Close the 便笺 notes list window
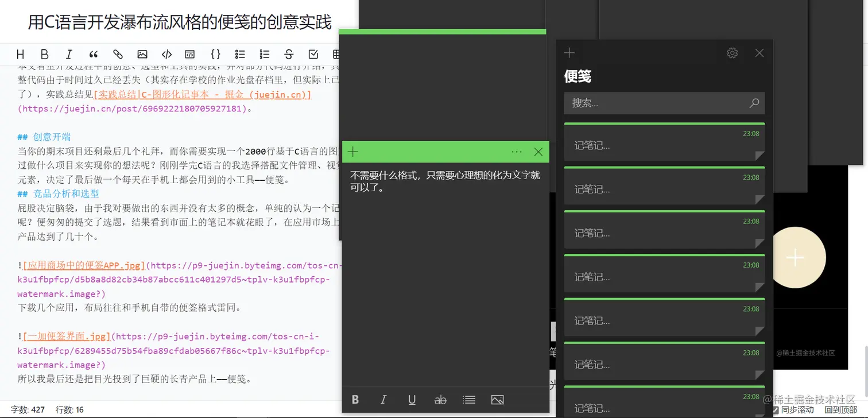This screenshot has width=868, height=418. (x=759, y=53)
